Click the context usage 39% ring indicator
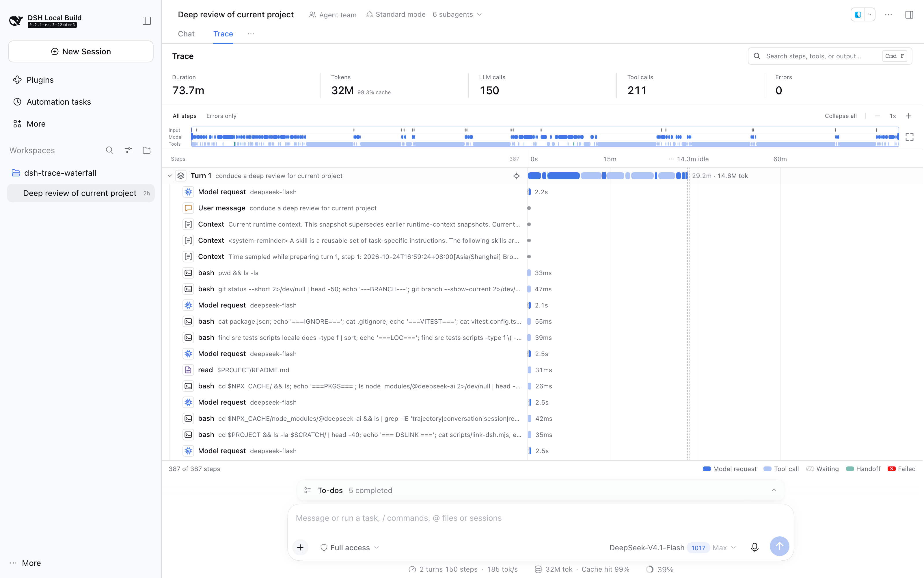This screenshot has width=924, height=578. (x=650, y=569)
